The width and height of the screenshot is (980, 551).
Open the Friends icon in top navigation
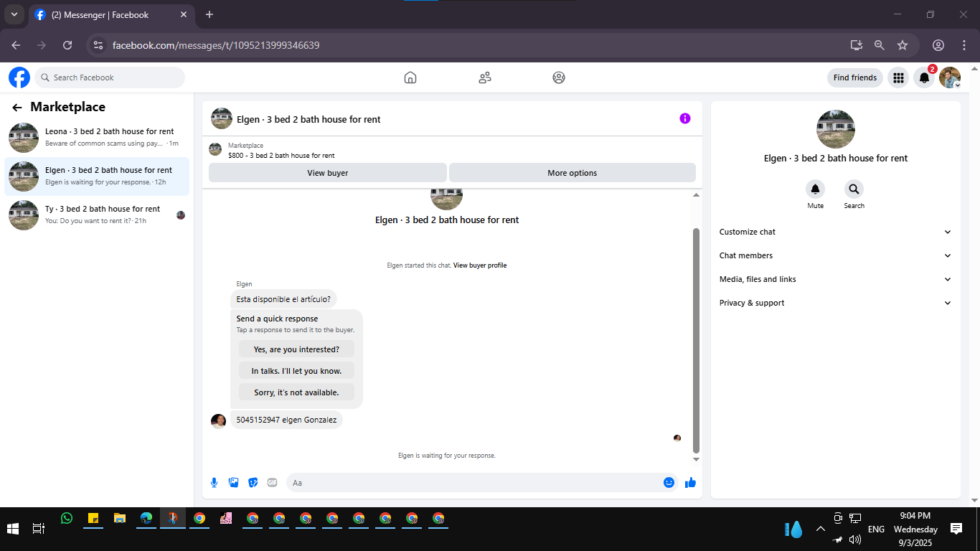[x=485, y=77]
